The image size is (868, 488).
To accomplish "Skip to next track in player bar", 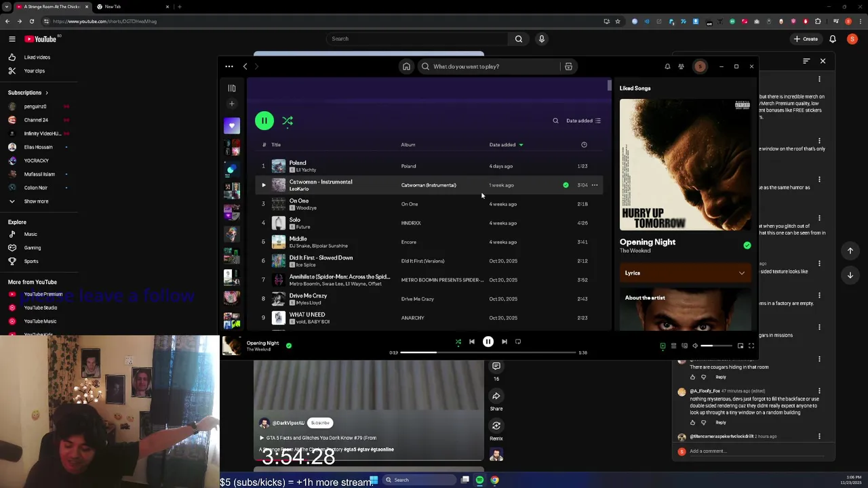I will [x=504, y=342].
